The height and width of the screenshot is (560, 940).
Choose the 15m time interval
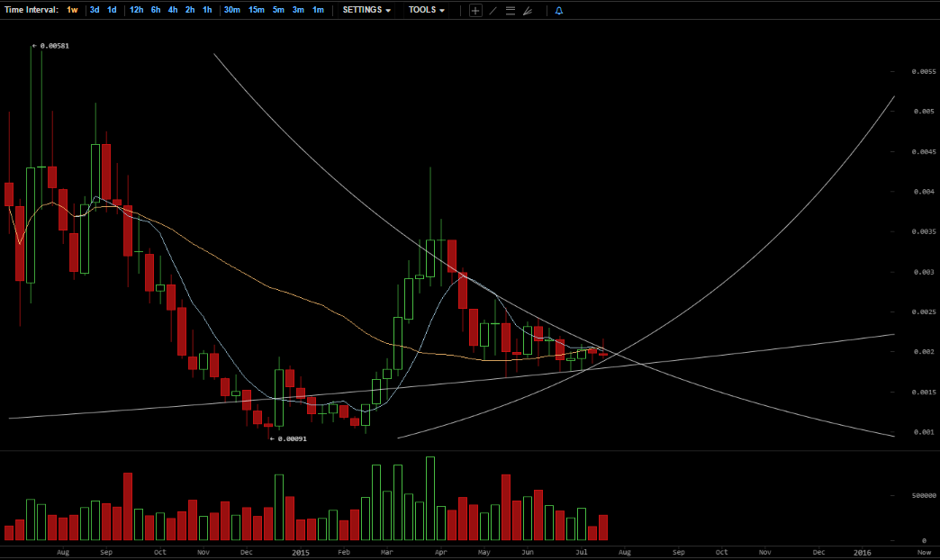256,10
